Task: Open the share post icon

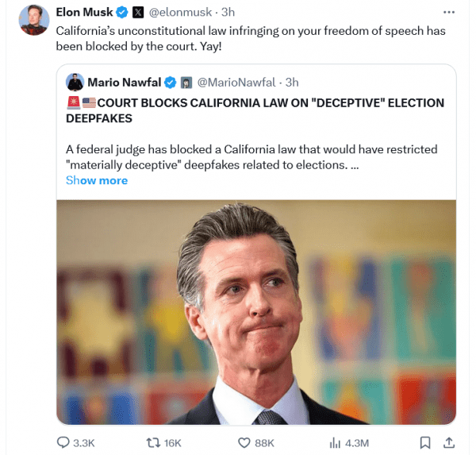Action: pos(449,442)
